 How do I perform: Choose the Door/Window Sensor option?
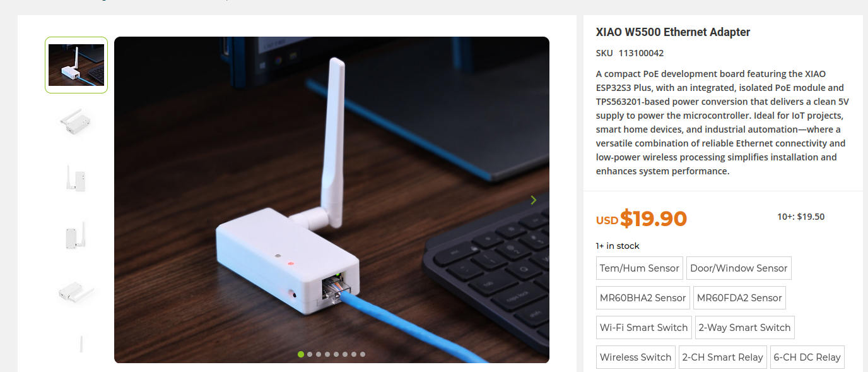(x=739, y=268)
